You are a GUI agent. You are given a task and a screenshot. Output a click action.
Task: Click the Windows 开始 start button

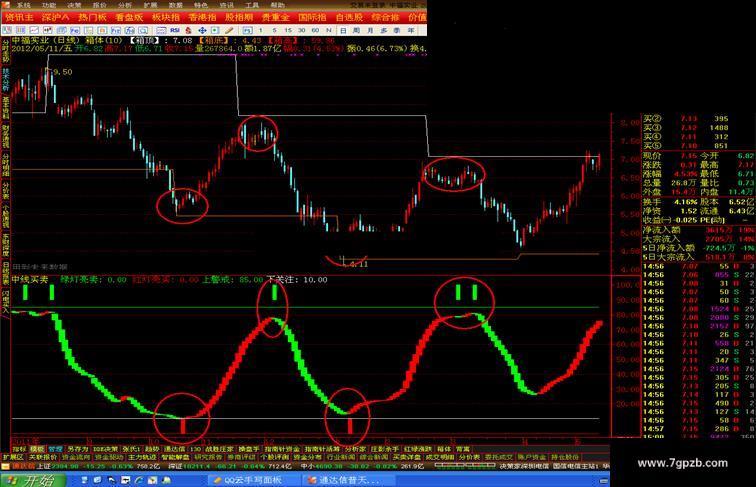coord(33,480)
